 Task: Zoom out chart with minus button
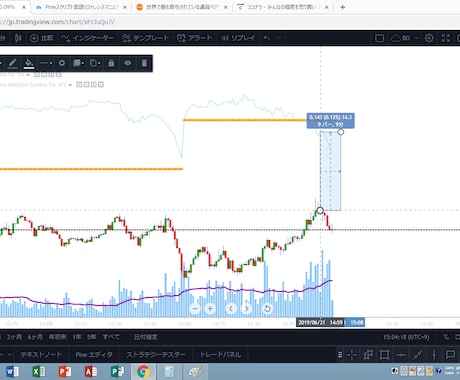(x=195, y=309)
